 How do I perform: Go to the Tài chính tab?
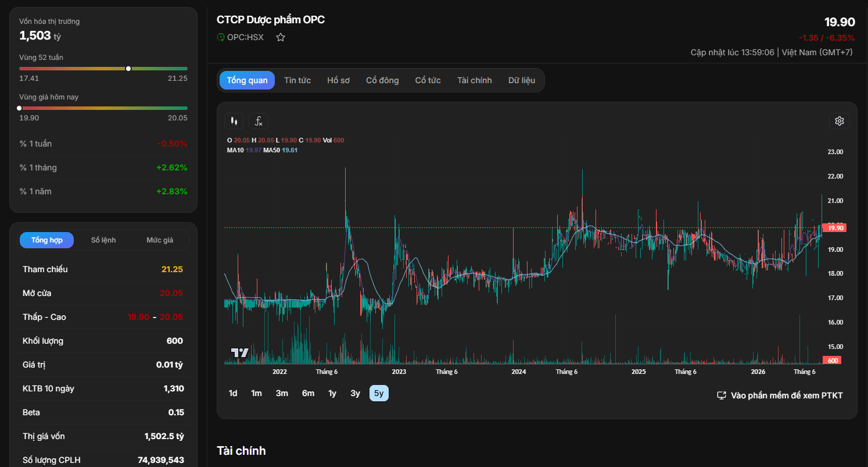click(x=475, y=80)
